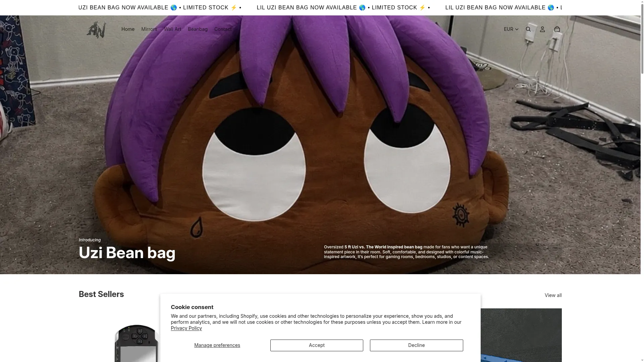Open the account login icon
644x362 pixels.
point(542,29)
